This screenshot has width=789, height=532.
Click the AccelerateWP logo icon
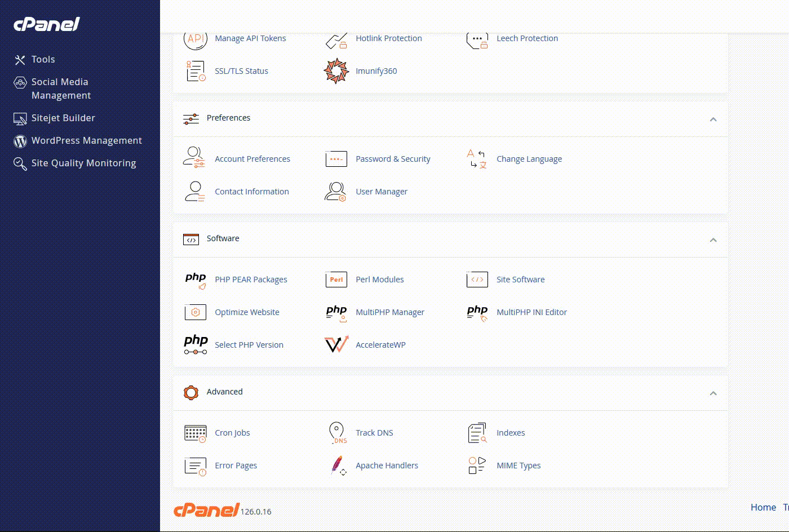click(x=336, y=344)
